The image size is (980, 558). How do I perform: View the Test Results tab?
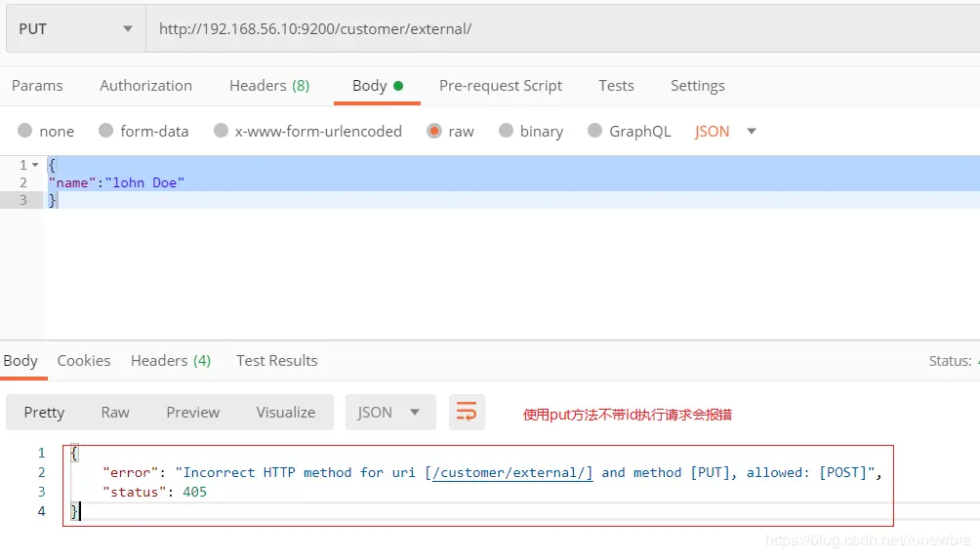pos(277,361)
